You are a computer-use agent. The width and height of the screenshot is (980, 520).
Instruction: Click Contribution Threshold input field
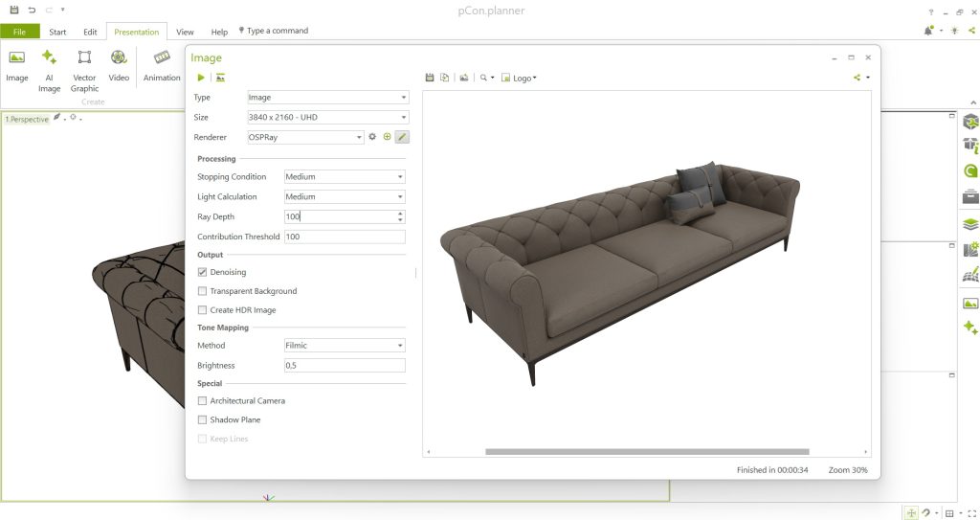[345, 237]
